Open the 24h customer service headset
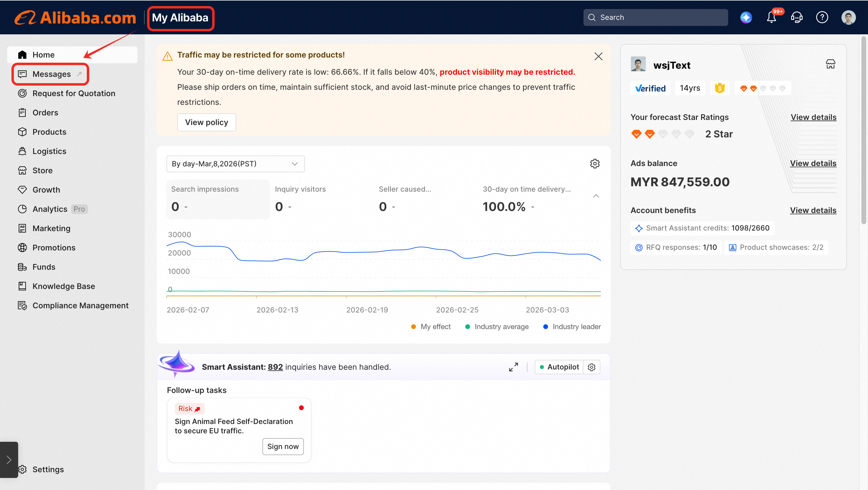 [797, 17]
